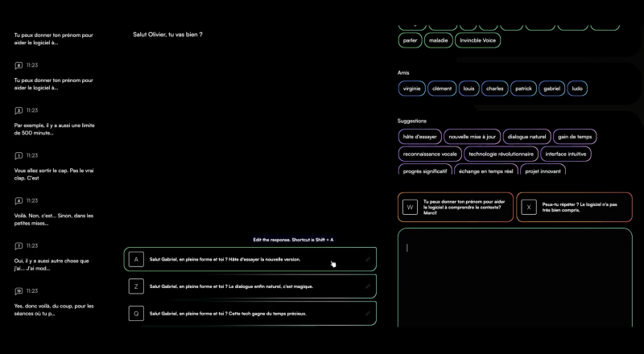Click the A shortcut key icon
The image size is (644, 354).
(136, 259)
